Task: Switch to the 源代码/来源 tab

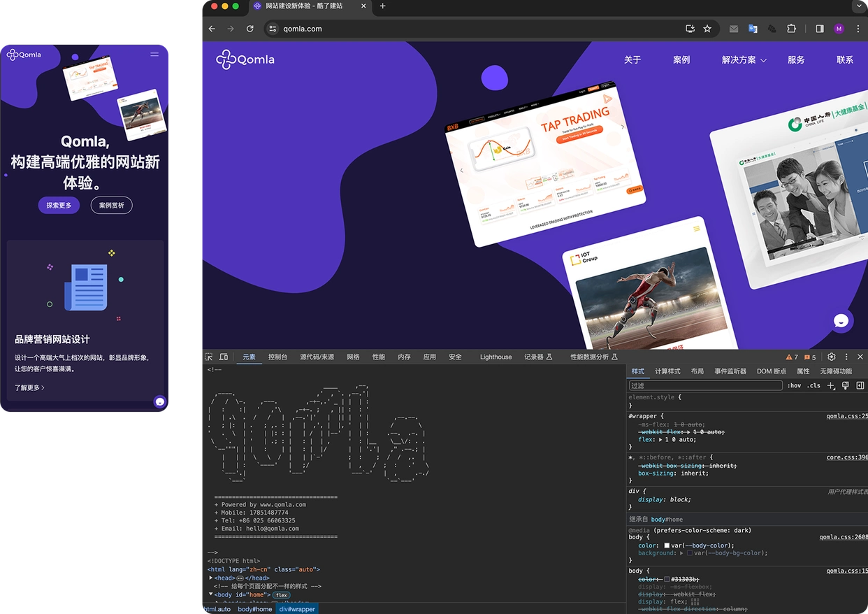Action: (317, 357)
